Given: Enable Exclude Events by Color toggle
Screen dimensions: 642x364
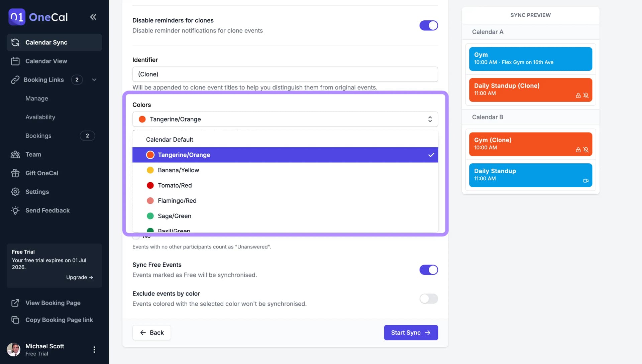Looking at the screenshot, I should (429, 299).
